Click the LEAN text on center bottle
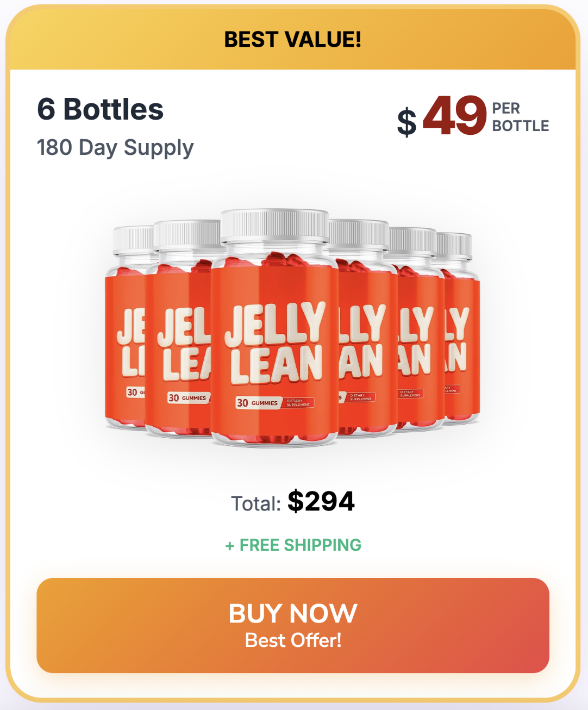 (276, 364)
